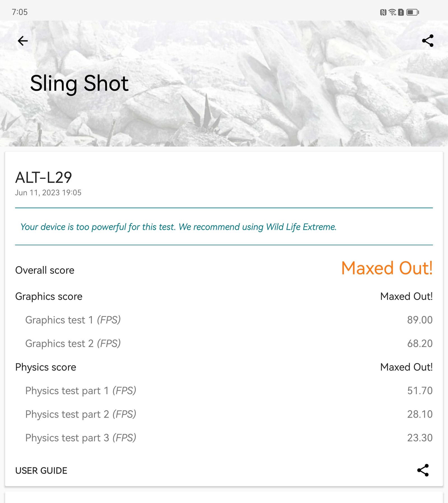Tap the NFC status bar icon
This screenshot has height=503, width=448.
[x=383, y=12]
